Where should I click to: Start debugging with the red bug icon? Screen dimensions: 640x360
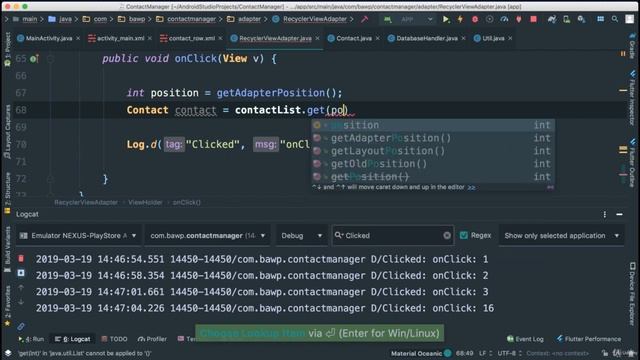pyautogui.click(x=475, y=19)
